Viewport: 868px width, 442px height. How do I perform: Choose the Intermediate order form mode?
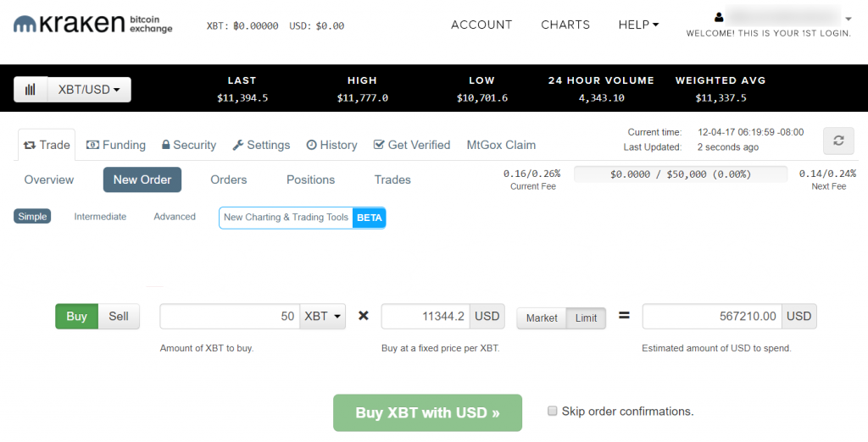tap(100, 216)
